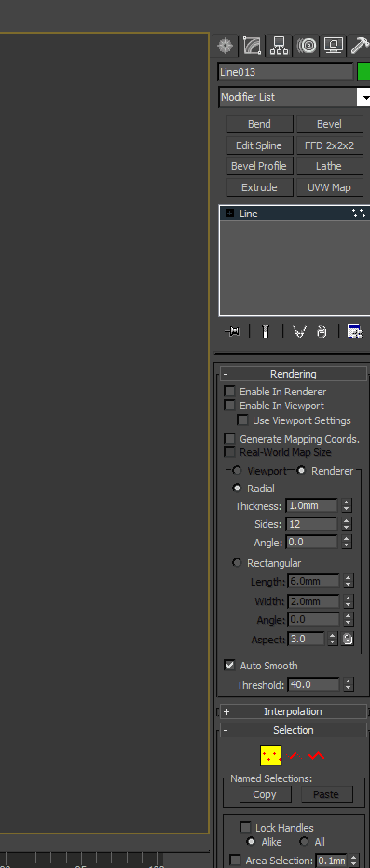Viewport: 370px width, 868px height.
Task: Click the green object color swatch
Action: pos(363,72)
